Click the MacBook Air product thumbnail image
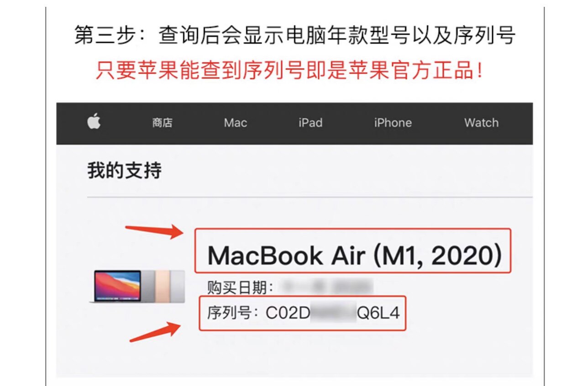Screen dimensions: 588x386 pos(137,286)
